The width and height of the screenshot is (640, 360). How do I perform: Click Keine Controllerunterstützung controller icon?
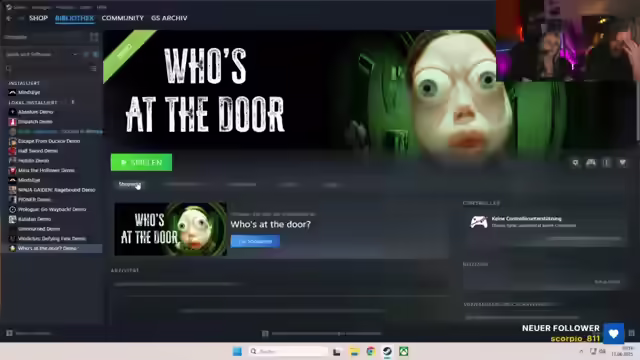tap(479, 222)
